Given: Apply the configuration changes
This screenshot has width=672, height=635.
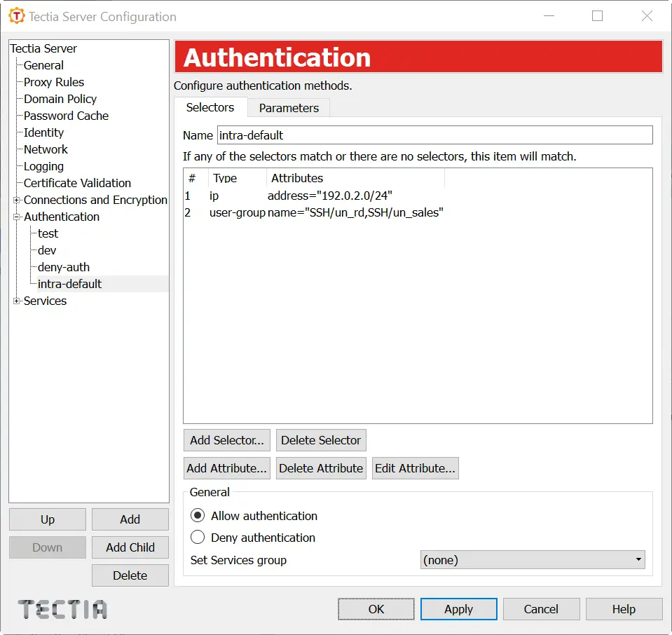Looking at the screenshot, I should [458, 609].
